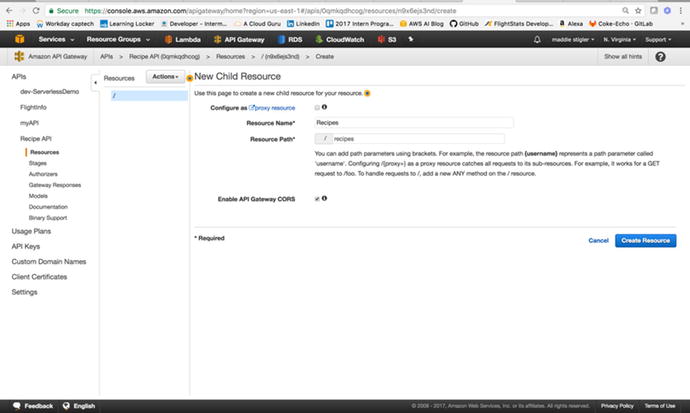Open the CloudWatch shortcut in the navbar
Image resolution: width=690 pixels, height=413 pixels.
(x=340, y=40)
